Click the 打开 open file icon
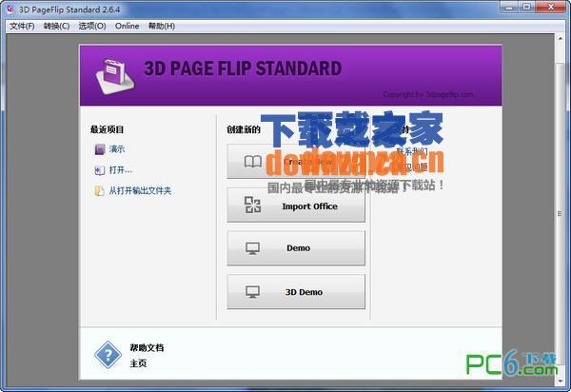Viewport: 571px width, 392px height. pyautogui.click(x=98, y=170)
